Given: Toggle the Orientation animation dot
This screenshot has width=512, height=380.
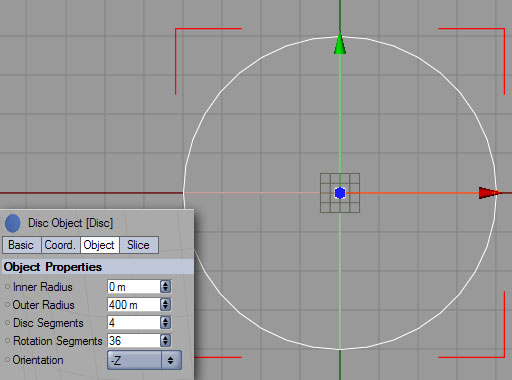Looking at the screenshot, I should click(7, 360).
